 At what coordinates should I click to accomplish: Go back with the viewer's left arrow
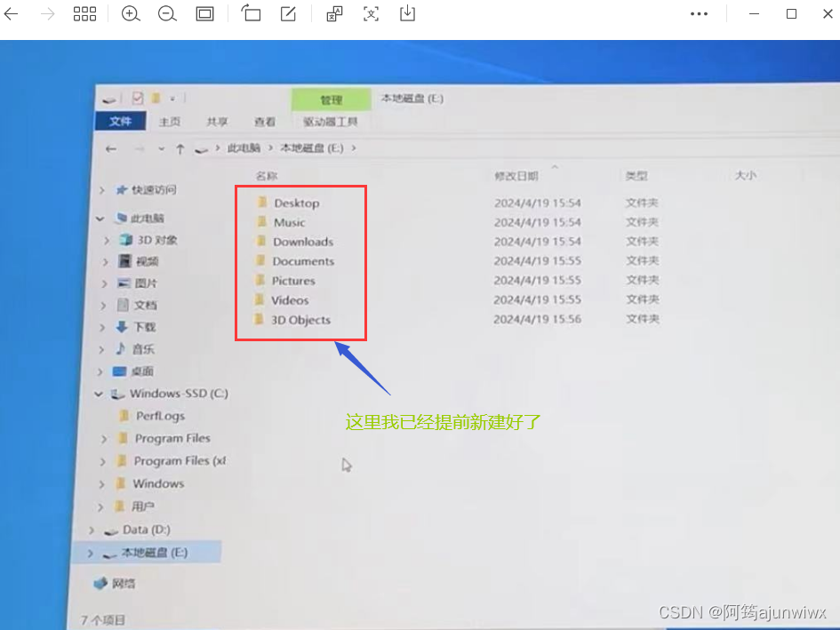click(11, 14)
